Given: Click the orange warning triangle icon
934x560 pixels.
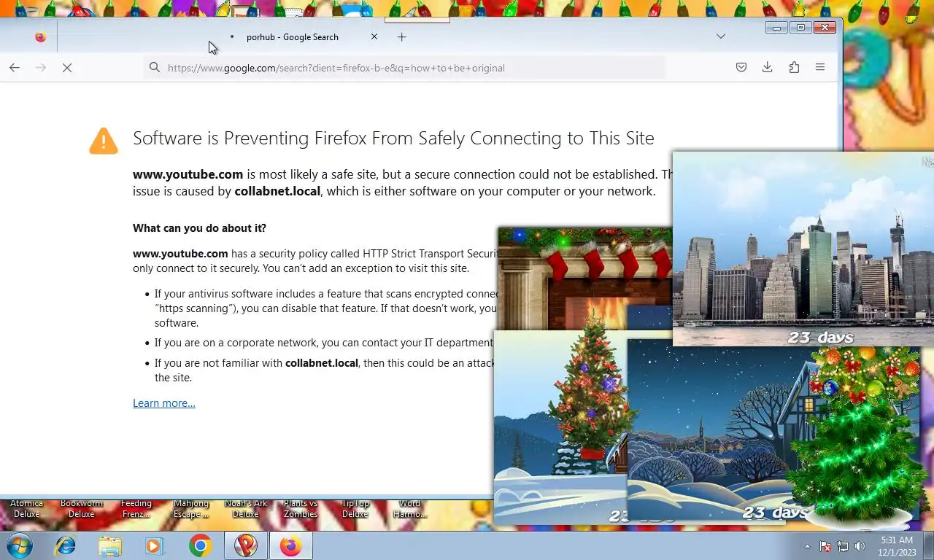Looking at the screenshot, I should 104,141.
